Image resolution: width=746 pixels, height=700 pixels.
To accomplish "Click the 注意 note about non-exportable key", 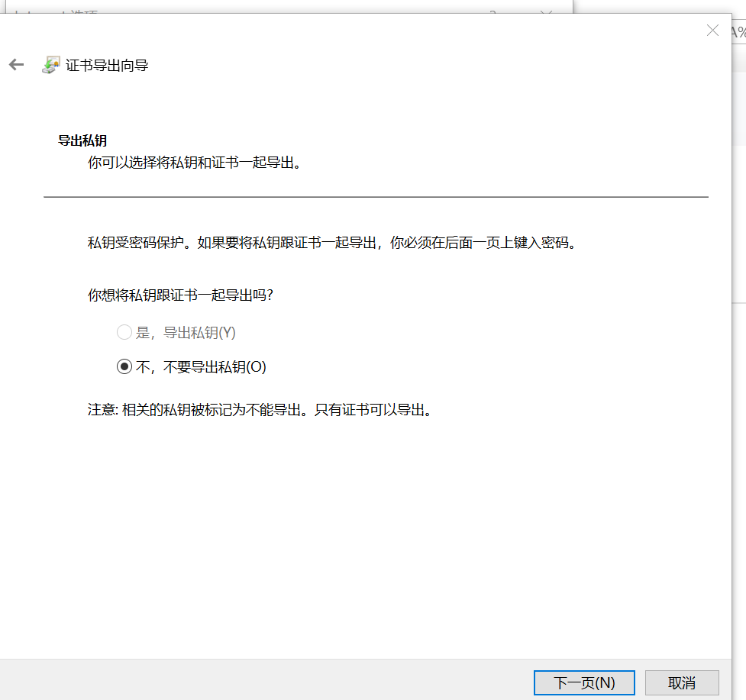I will point(260,410).
